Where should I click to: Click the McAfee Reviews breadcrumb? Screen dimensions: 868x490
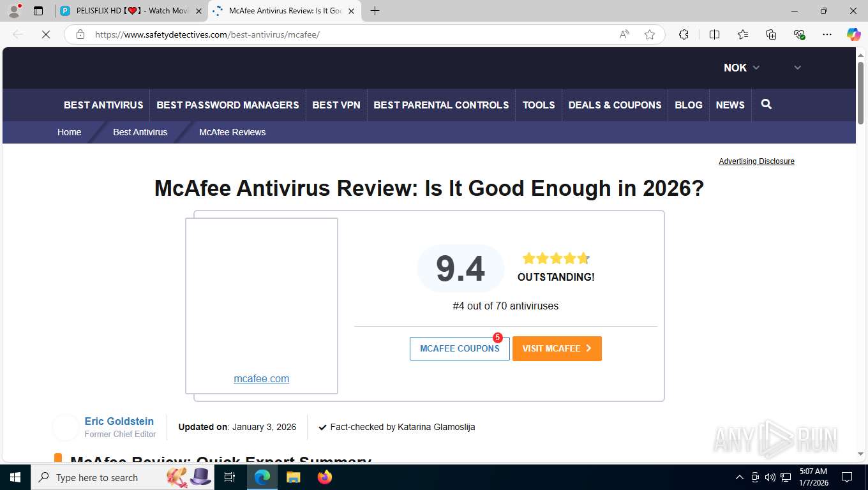point(232,132)
